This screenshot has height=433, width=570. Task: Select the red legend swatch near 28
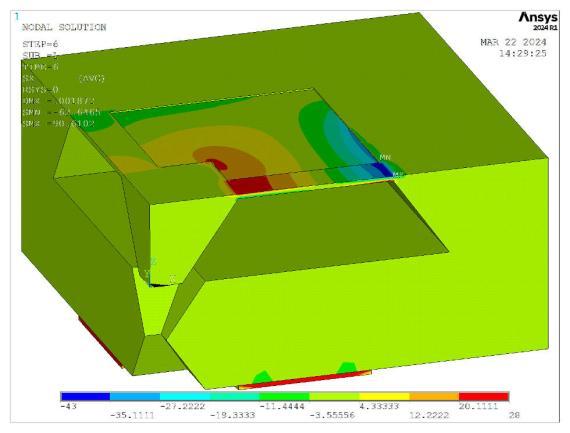pos(484,397)
